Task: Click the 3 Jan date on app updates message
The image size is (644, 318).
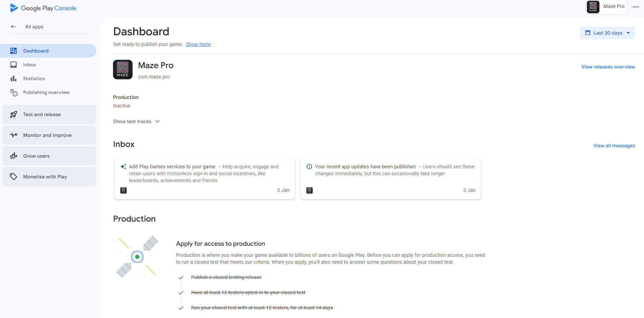Action: point(469,190)
